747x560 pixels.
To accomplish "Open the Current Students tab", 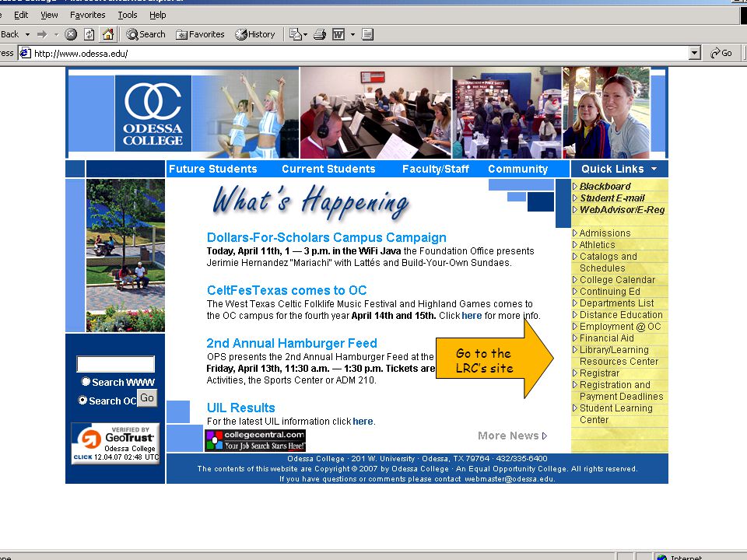I will click(328, 169).
